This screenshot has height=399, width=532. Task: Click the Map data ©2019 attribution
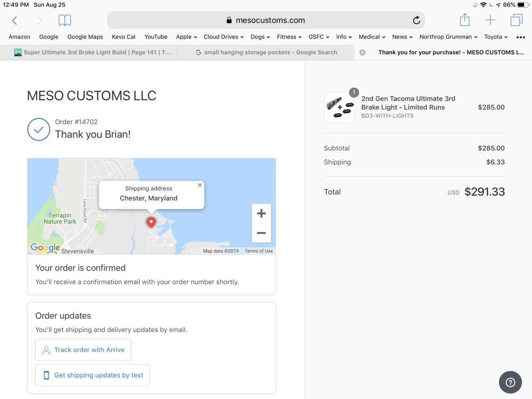tap(221, 251)
